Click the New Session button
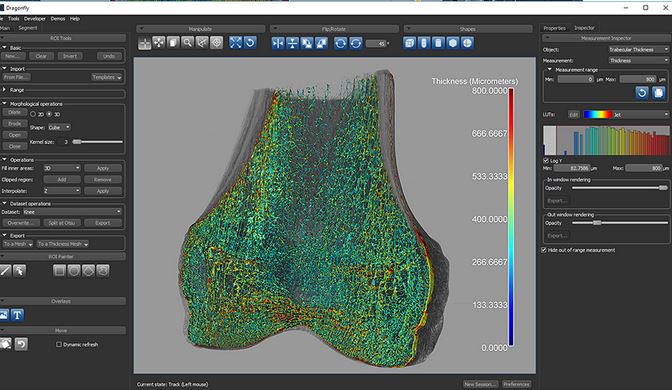 tap(480, 384)
